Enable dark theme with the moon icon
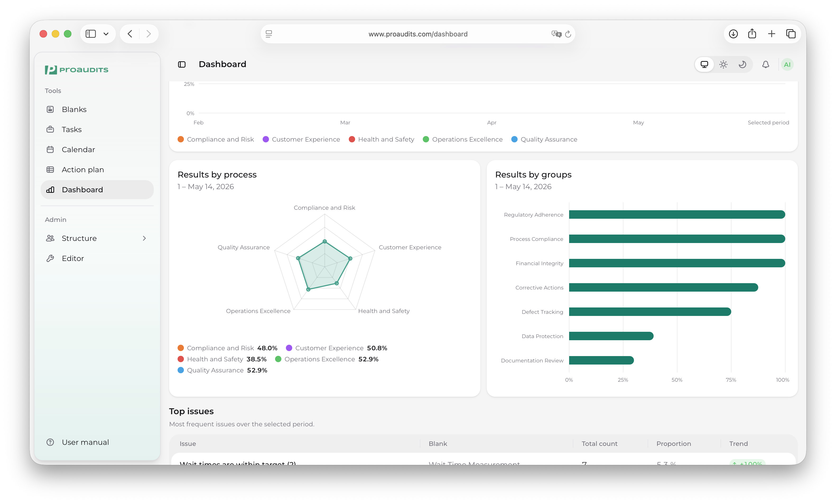The width and height of the screenshot is (836, 504). pos(742,64)
